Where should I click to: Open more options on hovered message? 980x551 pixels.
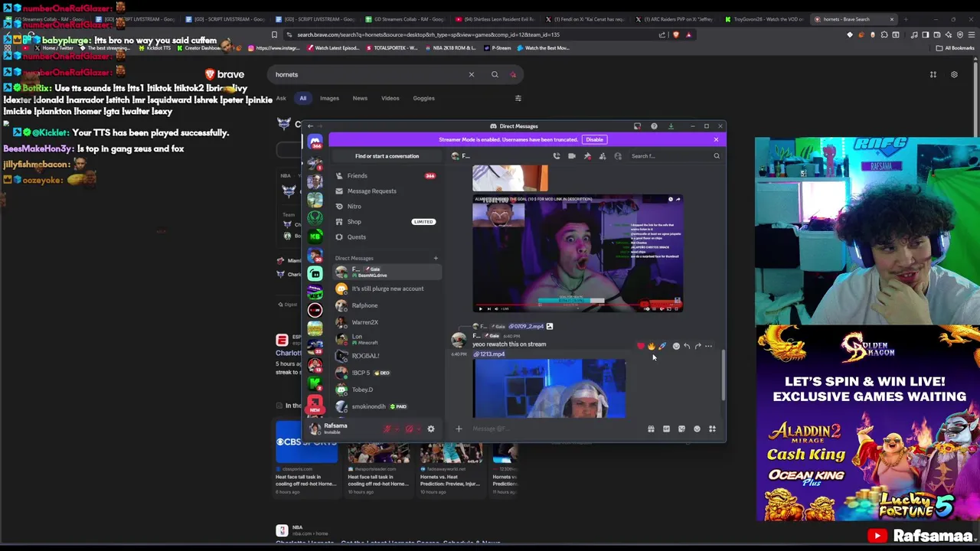click(708, 346)
